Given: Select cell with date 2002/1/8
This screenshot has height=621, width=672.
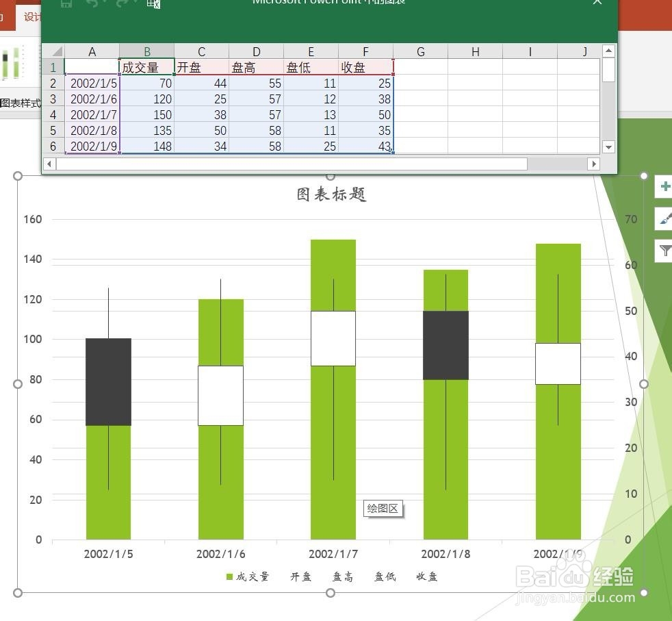Looking at the screenshot, I should pyautogui.click(x=92, y=130).
